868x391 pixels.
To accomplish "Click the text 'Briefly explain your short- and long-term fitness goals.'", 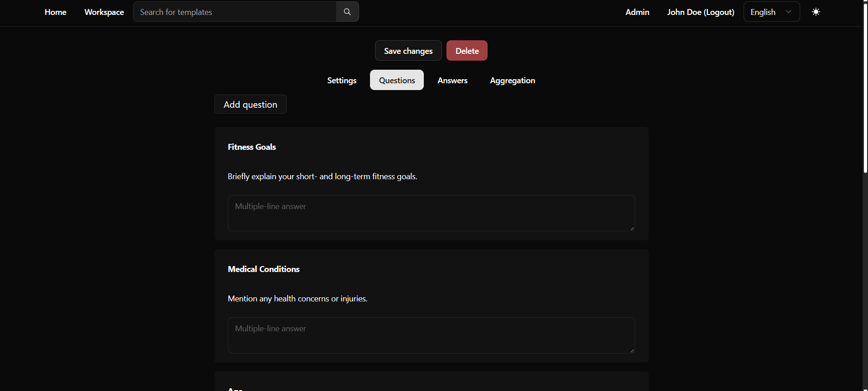I will [x=323, y=176].
